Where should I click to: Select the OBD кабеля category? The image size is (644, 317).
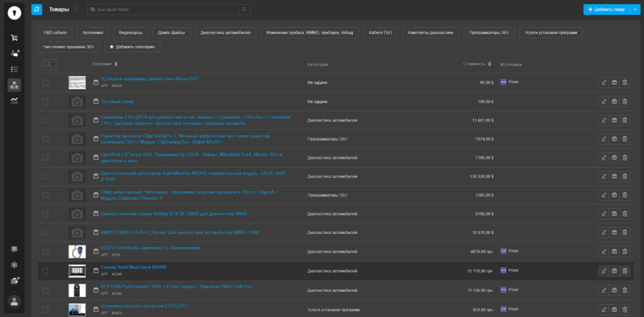pos(55,33)
